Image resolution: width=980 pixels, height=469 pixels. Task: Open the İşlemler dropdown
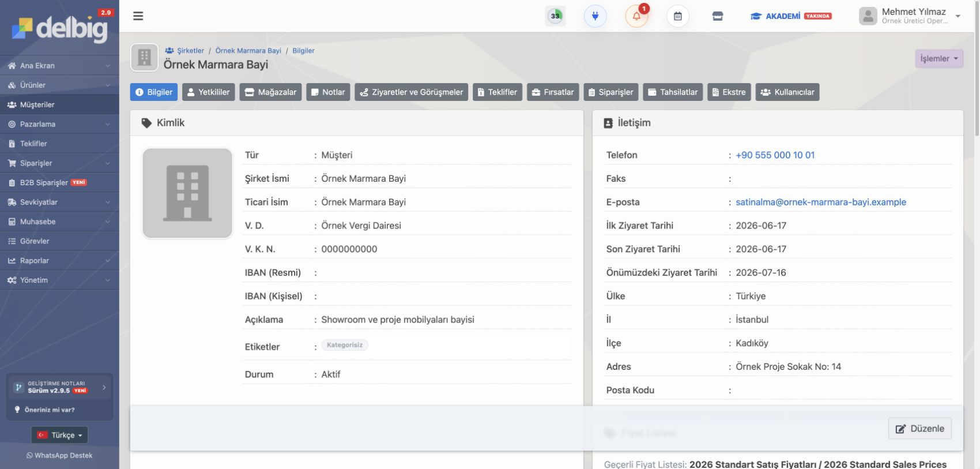[x=938, y=58]
